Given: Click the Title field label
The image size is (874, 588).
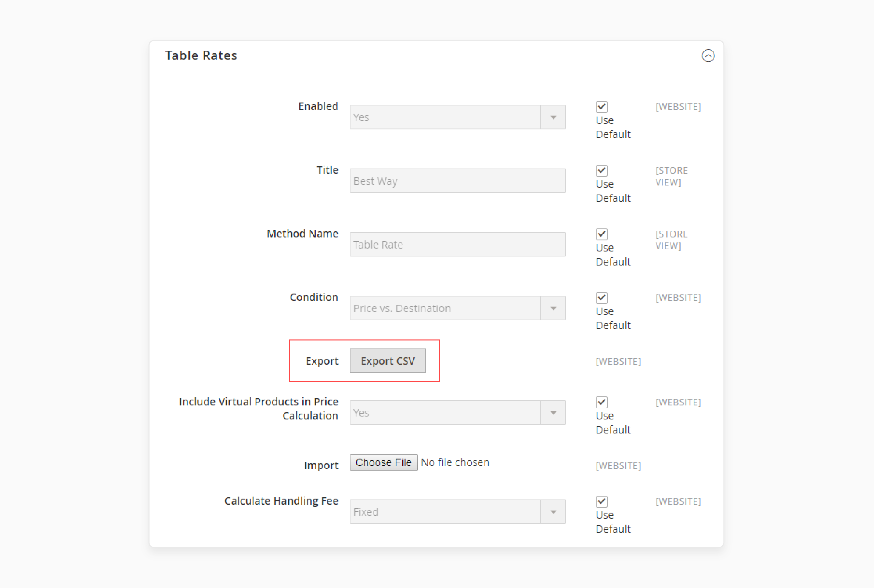Looking at the screenshot, I should (x=327, y=170).
